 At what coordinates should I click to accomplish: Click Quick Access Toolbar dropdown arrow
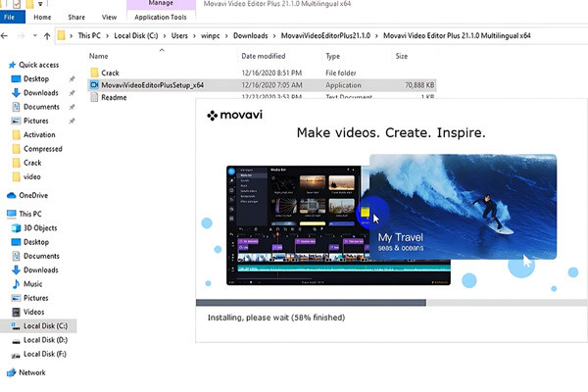[x=40, y=4]
